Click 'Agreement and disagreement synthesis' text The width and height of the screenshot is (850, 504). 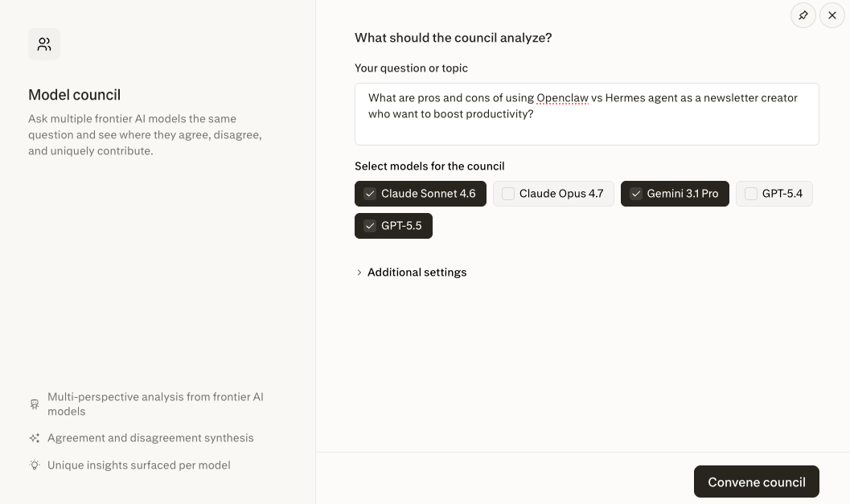[x=150, y=438]
